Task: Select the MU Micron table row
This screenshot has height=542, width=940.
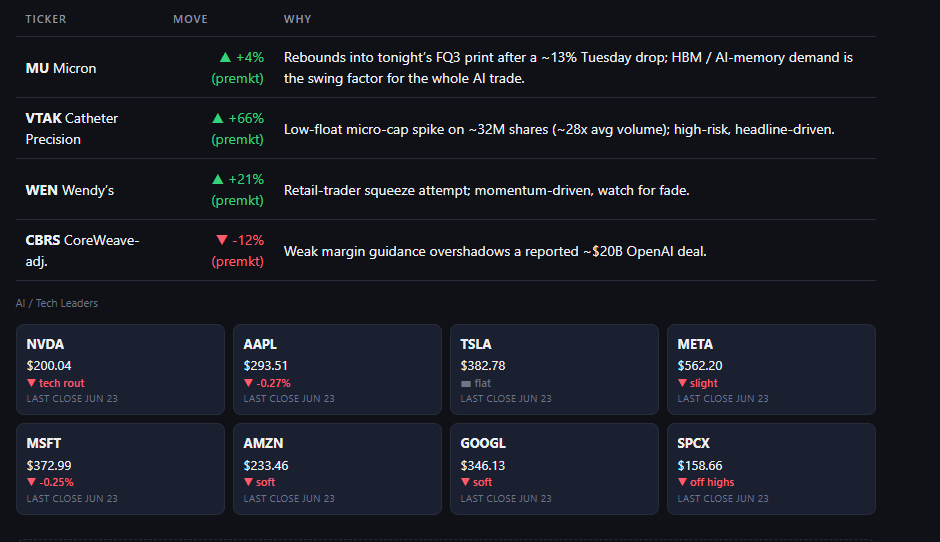Action: click(446, 68)
